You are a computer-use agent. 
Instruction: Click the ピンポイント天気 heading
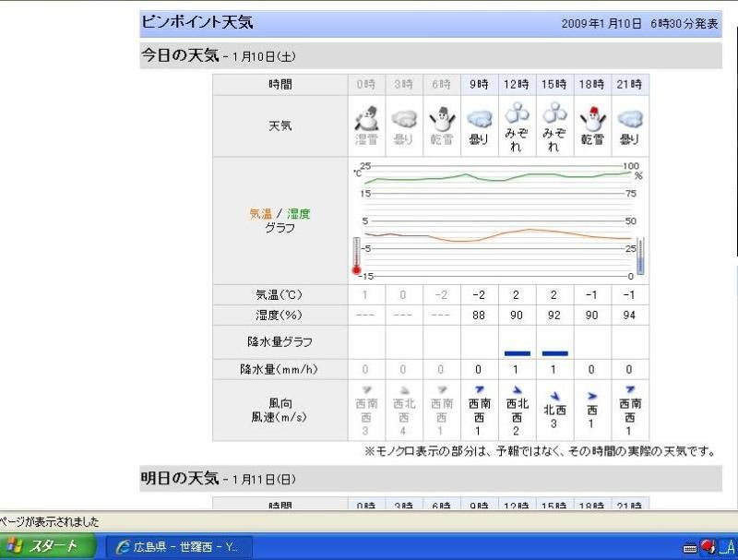click(x=197, y=22)
